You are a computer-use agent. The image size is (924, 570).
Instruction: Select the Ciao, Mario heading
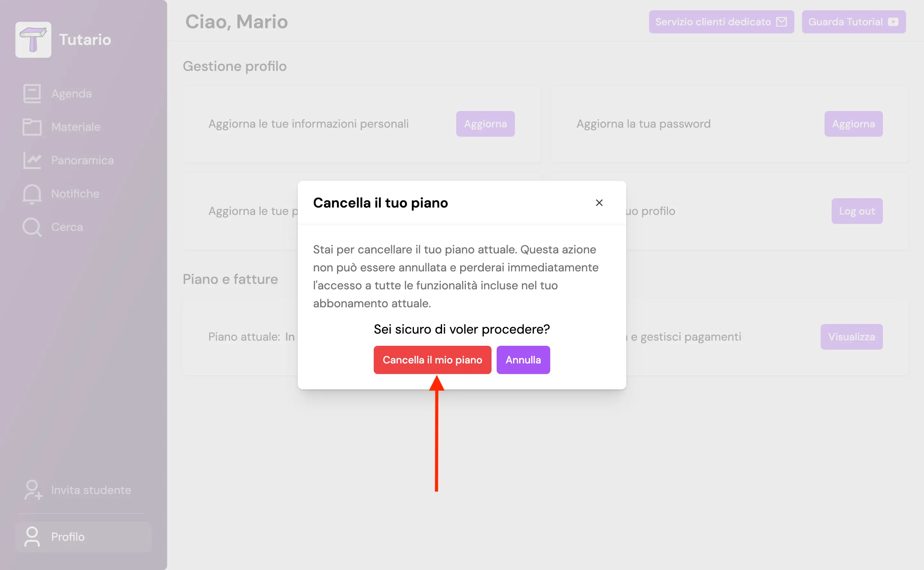(x=236, y=21)
